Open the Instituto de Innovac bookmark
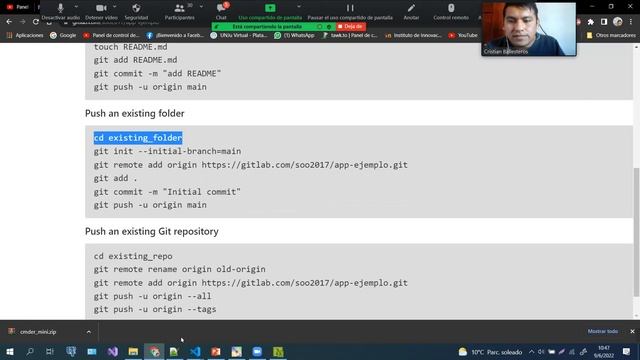 coord(413,36)
